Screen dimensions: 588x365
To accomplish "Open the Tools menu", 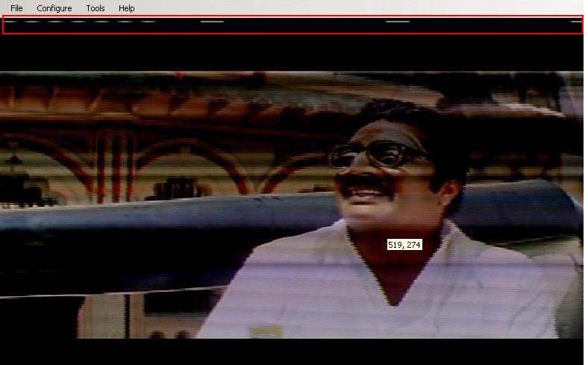I will pos(96,8).
